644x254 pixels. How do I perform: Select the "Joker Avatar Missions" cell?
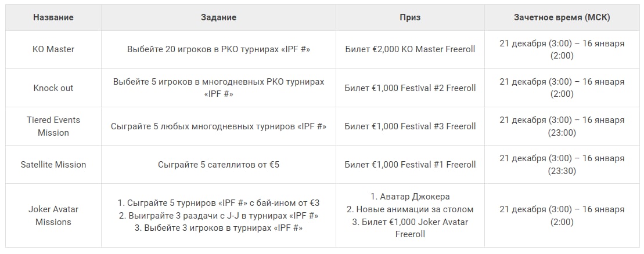[x=53, y=215]
